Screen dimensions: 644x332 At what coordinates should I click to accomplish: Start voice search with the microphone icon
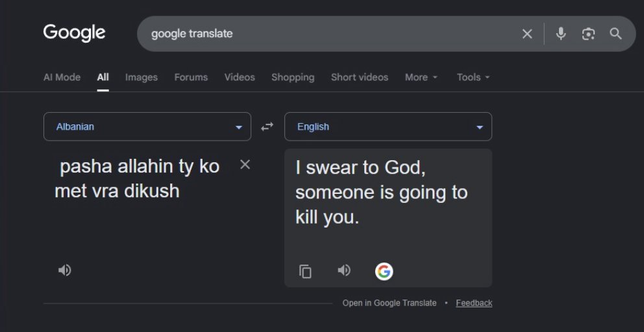pyautogui.click(x=561, y=34)
